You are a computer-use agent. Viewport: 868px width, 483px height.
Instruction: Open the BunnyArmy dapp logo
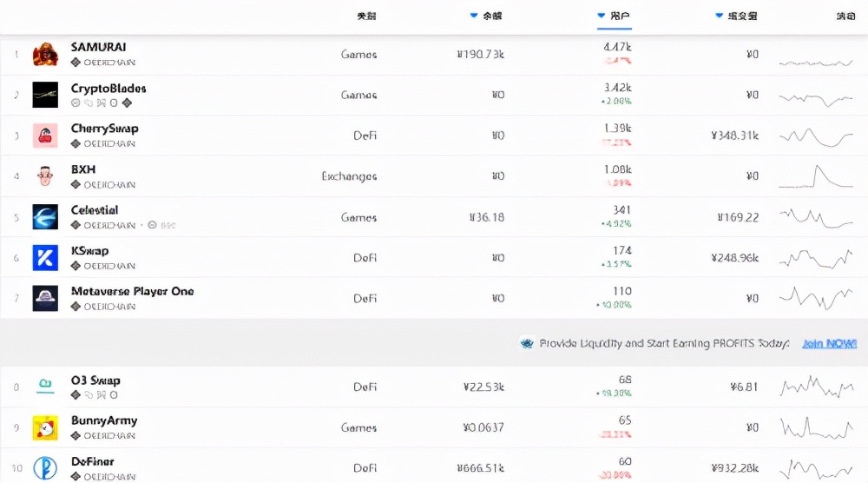point(45,427)
